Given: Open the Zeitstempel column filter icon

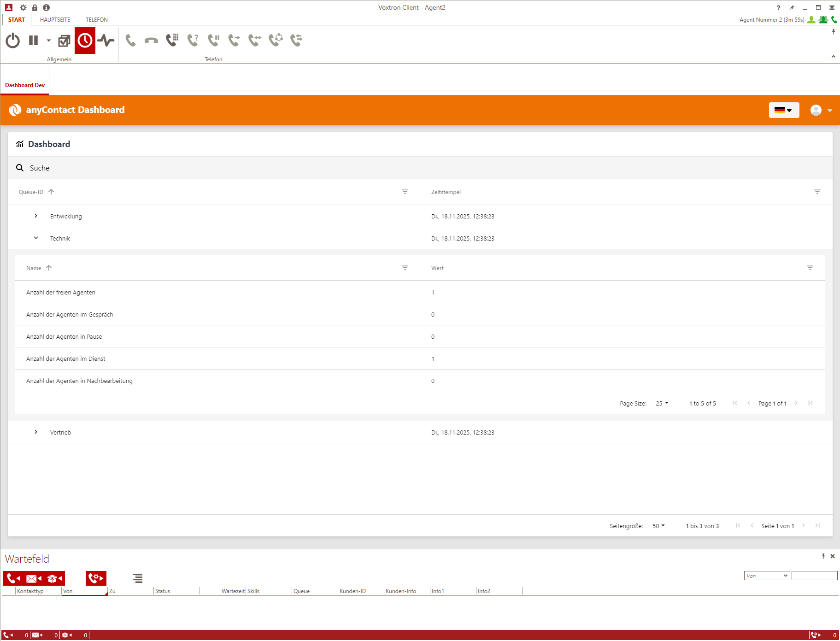Looking at the screenshot, I should pyautogui.click(x=817, y=192).
